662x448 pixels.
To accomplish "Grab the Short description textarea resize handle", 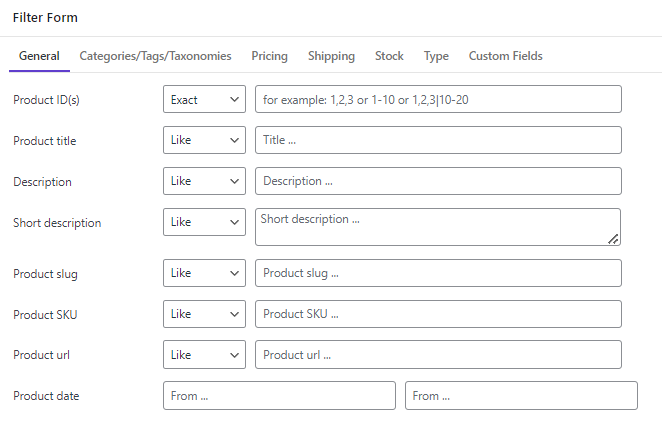I will [x=613, y=239].
